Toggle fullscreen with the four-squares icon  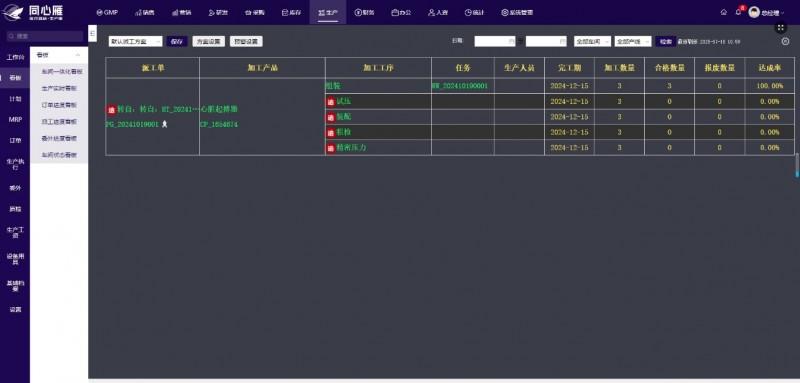coord(781,28)
